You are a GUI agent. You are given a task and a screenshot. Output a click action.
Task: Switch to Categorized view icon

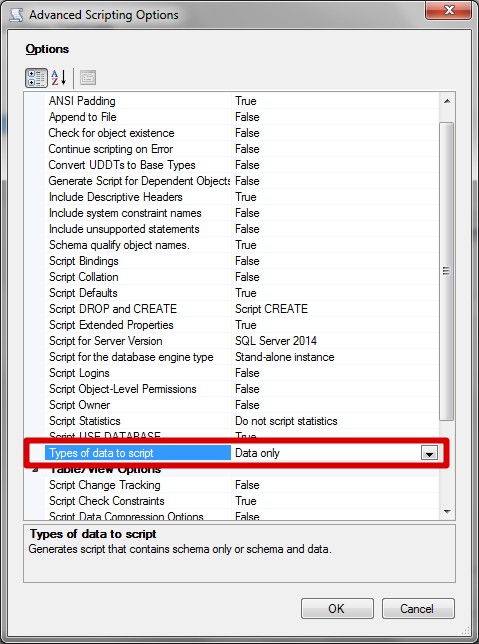coord(36,78)
